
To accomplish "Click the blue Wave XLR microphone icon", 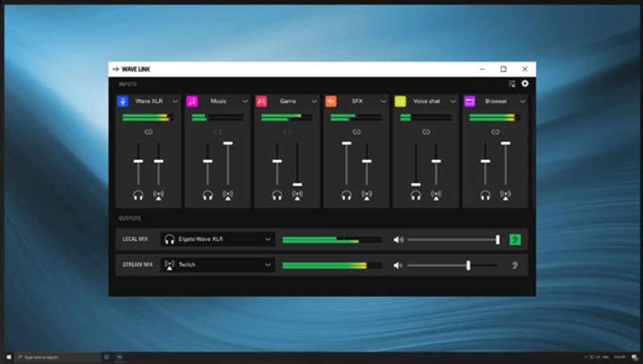I will [x=123, y=101].
